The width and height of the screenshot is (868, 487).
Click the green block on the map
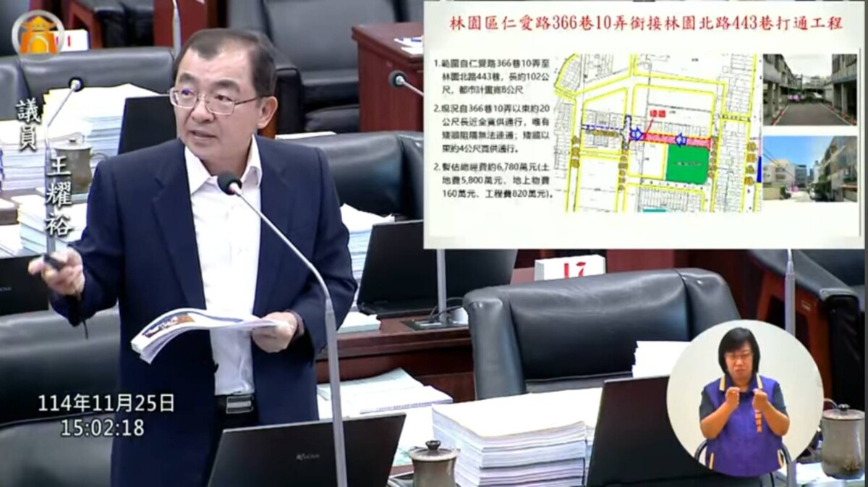pos(686,165)
